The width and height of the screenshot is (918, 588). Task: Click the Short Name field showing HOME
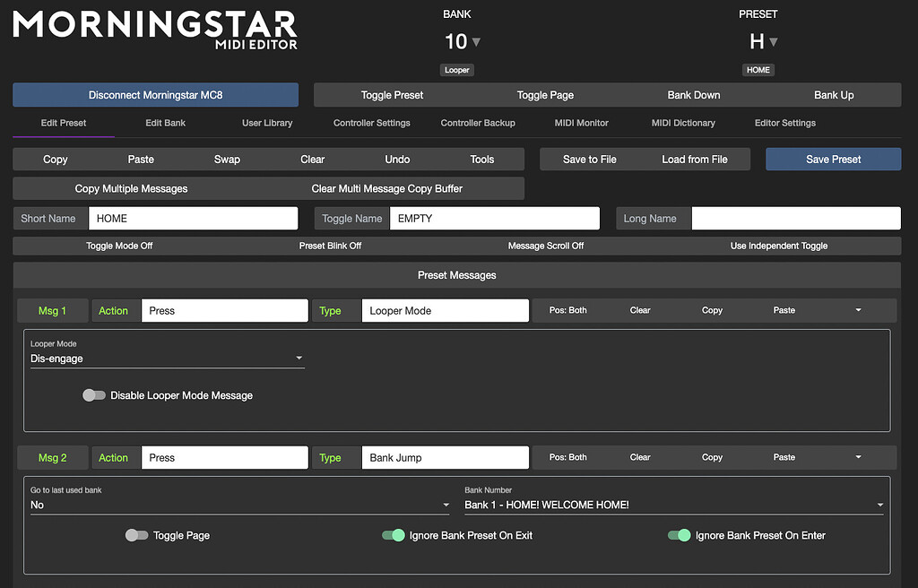click(193, 218)
